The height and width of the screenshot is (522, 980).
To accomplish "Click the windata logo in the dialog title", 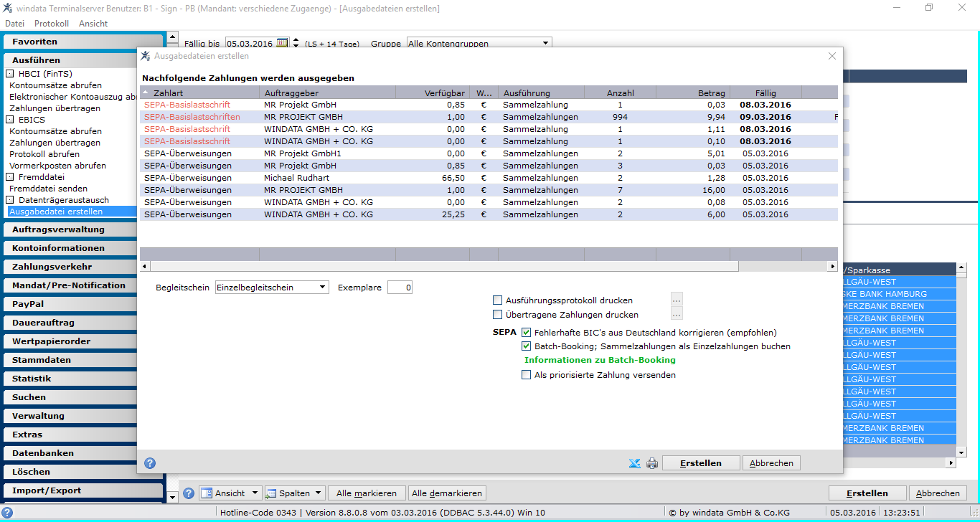I will (146, 56).
